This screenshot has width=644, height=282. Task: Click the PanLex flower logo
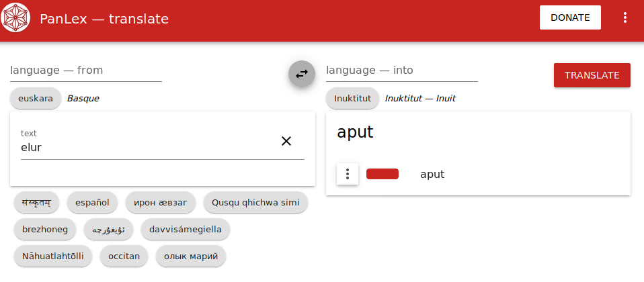click(15, 17)
